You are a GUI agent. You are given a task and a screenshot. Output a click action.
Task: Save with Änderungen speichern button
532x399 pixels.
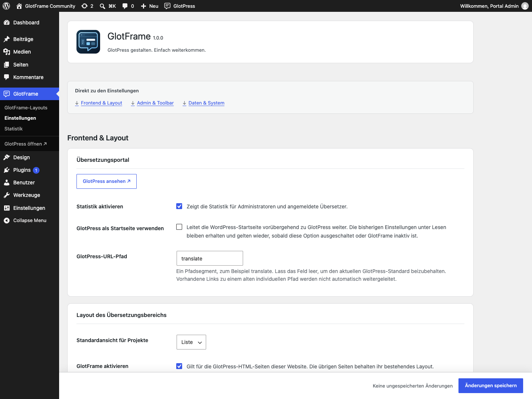pos(491,386)
